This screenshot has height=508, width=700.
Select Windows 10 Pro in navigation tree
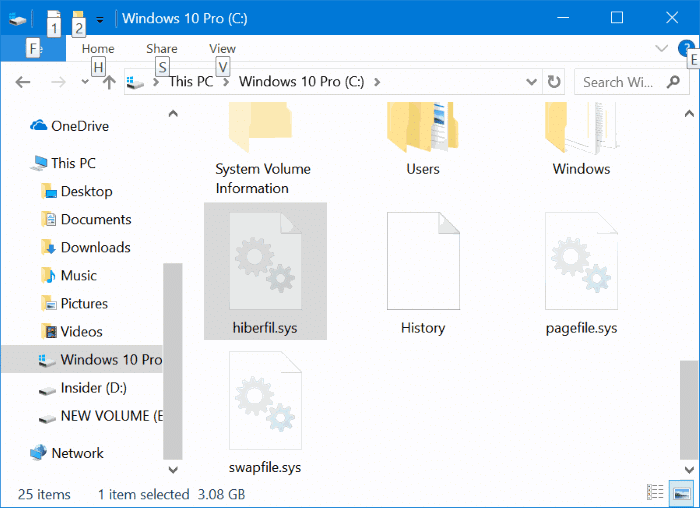point(82,359)
